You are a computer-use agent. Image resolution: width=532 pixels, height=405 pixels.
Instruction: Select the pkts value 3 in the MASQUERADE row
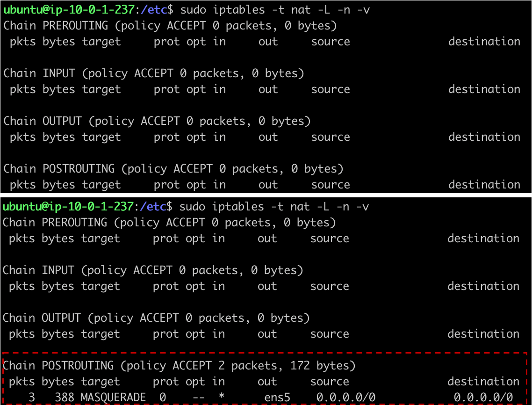(x=32, y=397)
